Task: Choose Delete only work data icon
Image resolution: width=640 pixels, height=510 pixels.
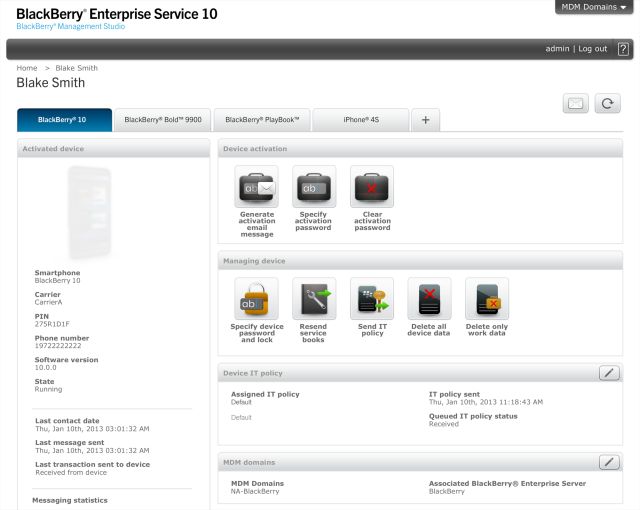Action: click(x=487, y=299)
